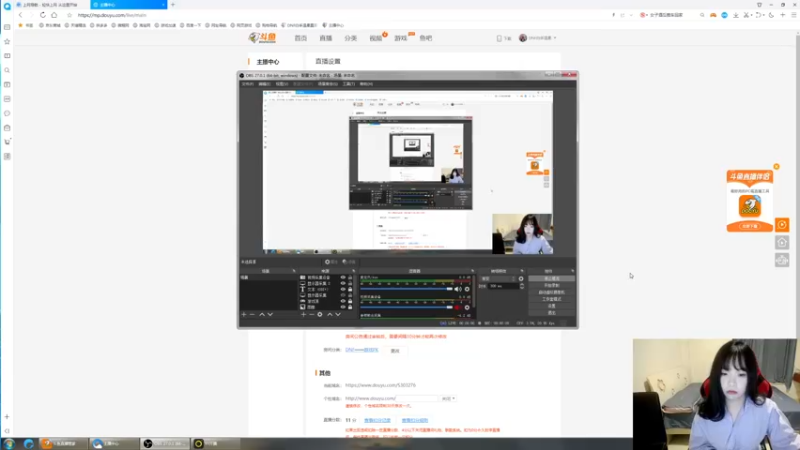This screenshot has width=800, height=450.
Task: Move selected source up in Sources panel
Action: point(330,314)
